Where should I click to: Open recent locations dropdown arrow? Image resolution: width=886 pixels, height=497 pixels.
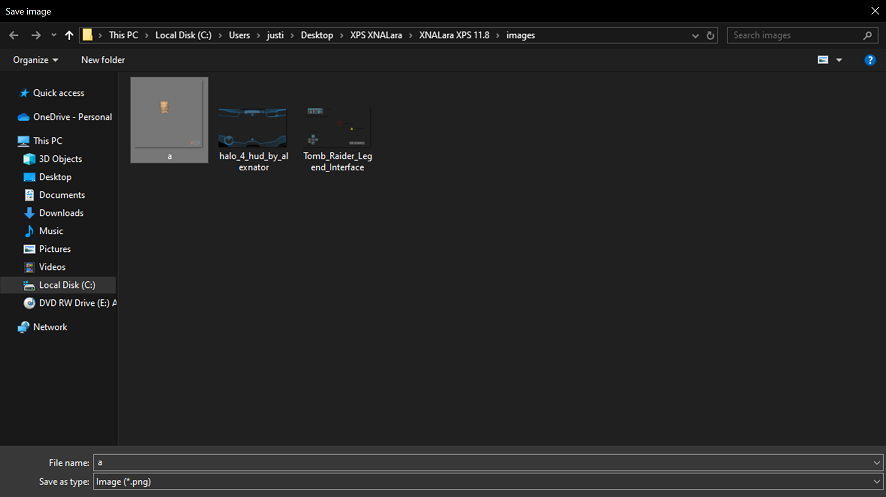(x=54, y=35)
